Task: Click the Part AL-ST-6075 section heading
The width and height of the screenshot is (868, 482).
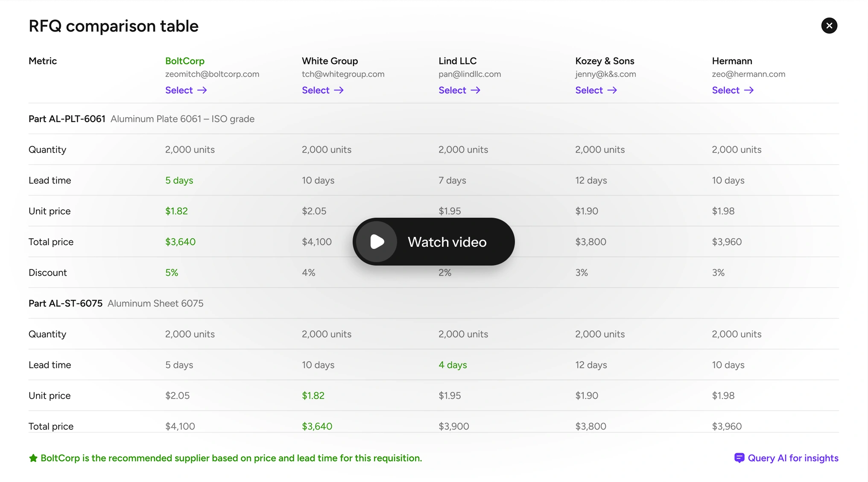Action: tap(66, 304)
